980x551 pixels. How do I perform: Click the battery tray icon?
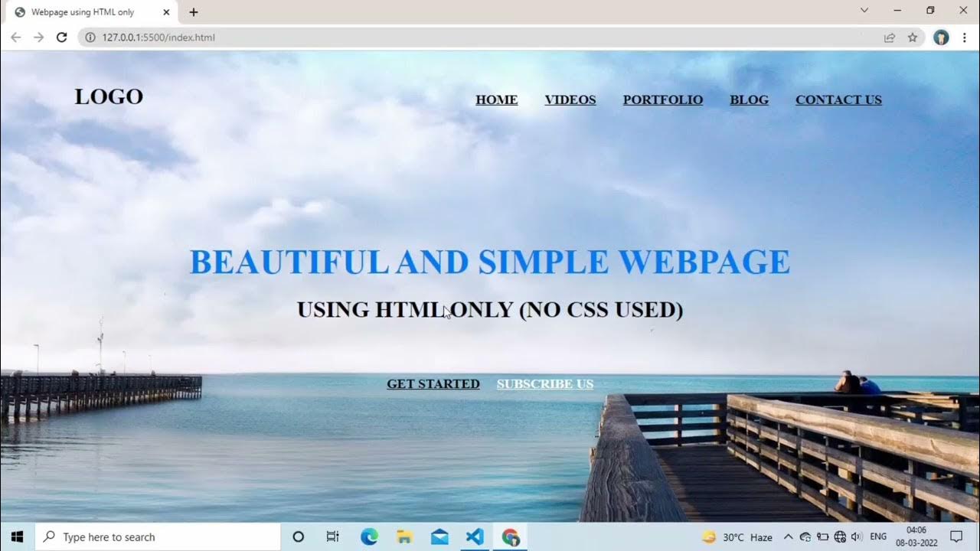pyautogui.click(x=822, y=537)
